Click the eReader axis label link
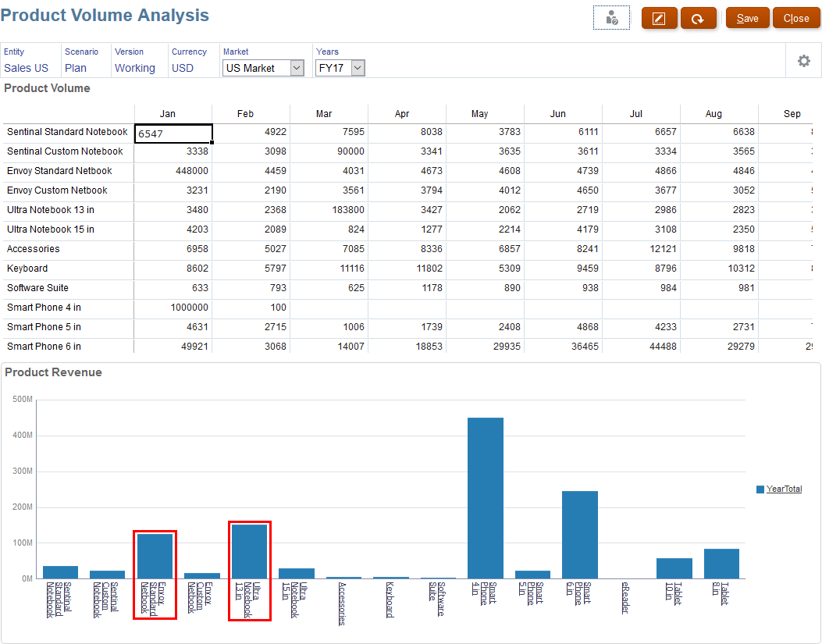This screenshot has width=822, height=644. click(625, 596)
